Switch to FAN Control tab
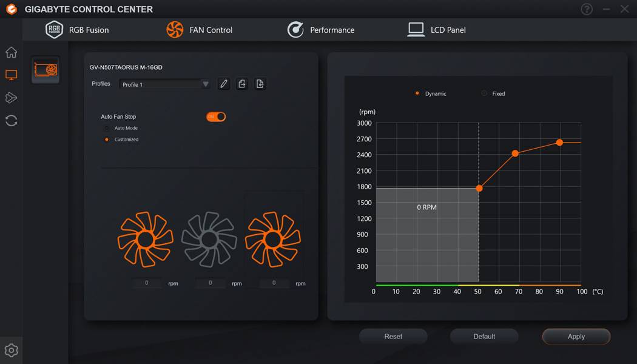Viewport: 637px width, 364px height. click(x=200, y=30)
